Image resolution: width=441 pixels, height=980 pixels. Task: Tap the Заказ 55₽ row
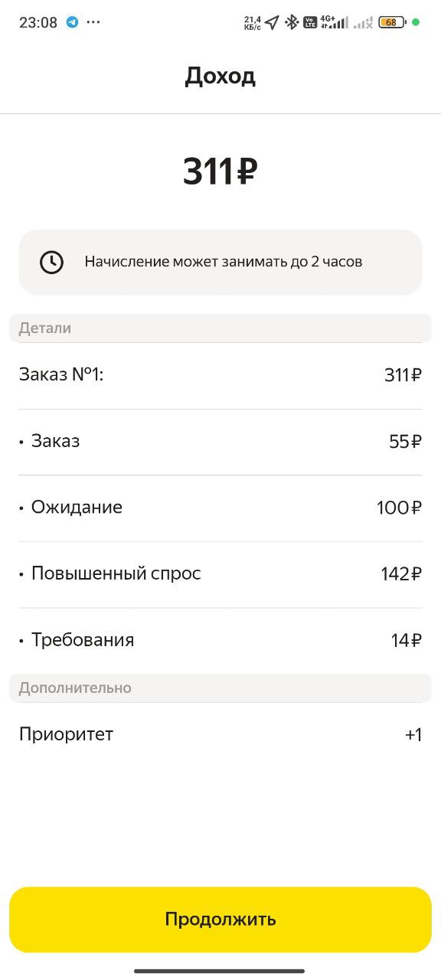[x=220, y=442]
